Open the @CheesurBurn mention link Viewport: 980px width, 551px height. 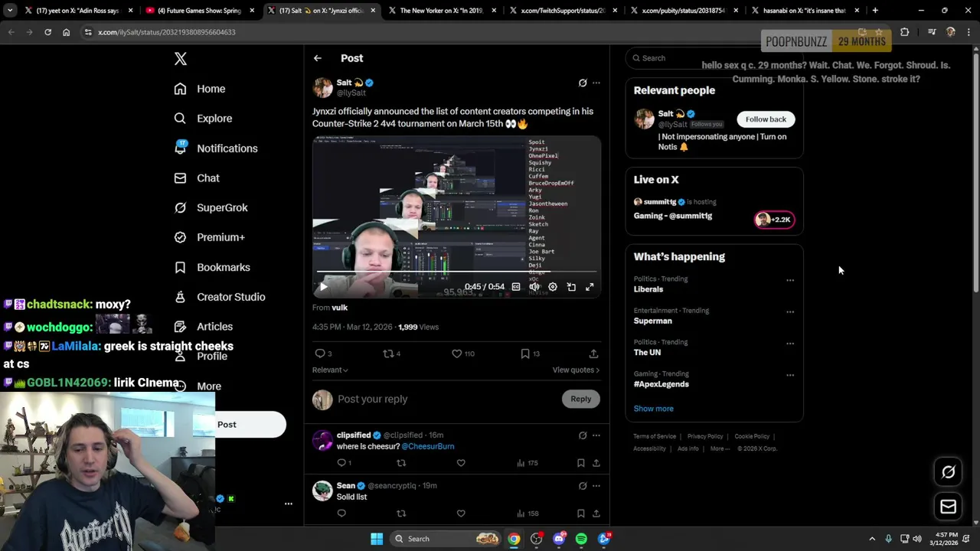click(x=428, y=446)
